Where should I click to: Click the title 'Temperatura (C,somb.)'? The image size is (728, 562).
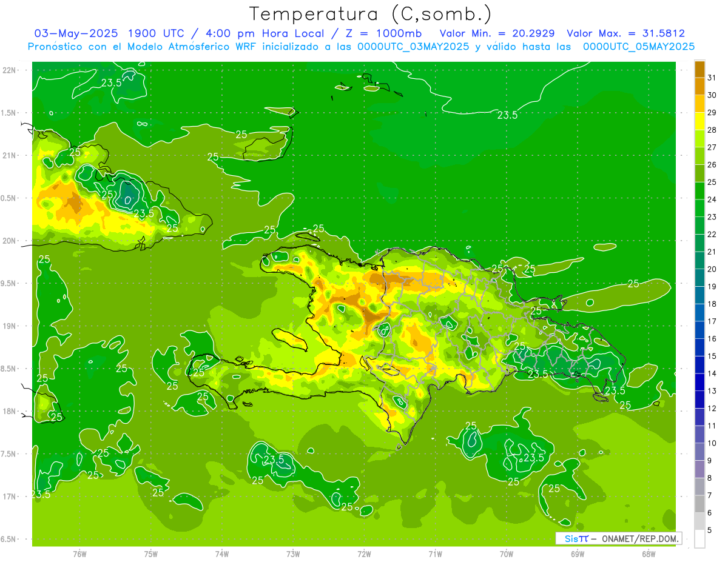(370, 14)
